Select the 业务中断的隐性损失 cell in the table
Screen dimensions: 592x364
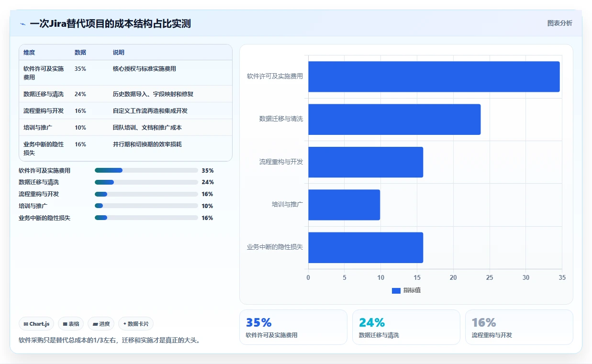click(44, 148)
